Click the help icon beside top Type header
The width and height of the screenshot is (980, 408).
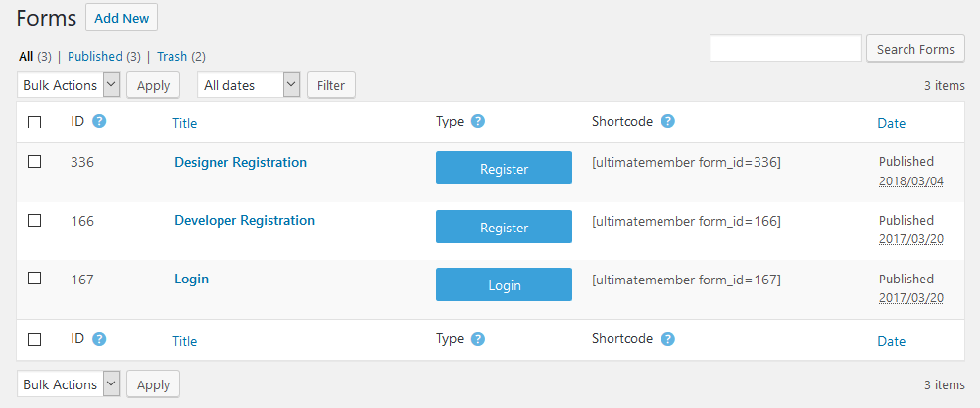(478, 121)
